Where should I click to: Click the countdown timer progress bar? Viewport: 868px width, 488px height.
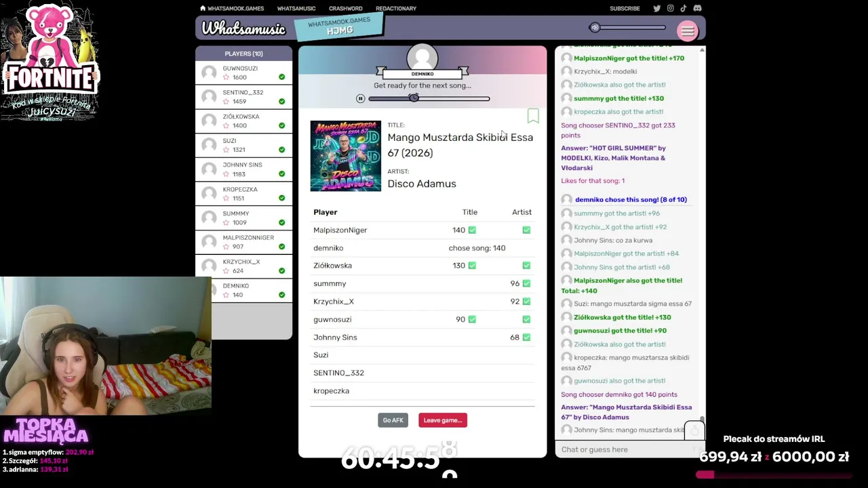[x=429, y=99]
